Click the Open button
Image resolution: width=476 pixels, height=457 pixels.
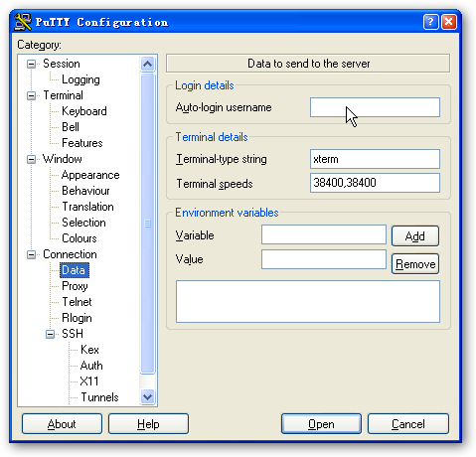tap(321, 424)
